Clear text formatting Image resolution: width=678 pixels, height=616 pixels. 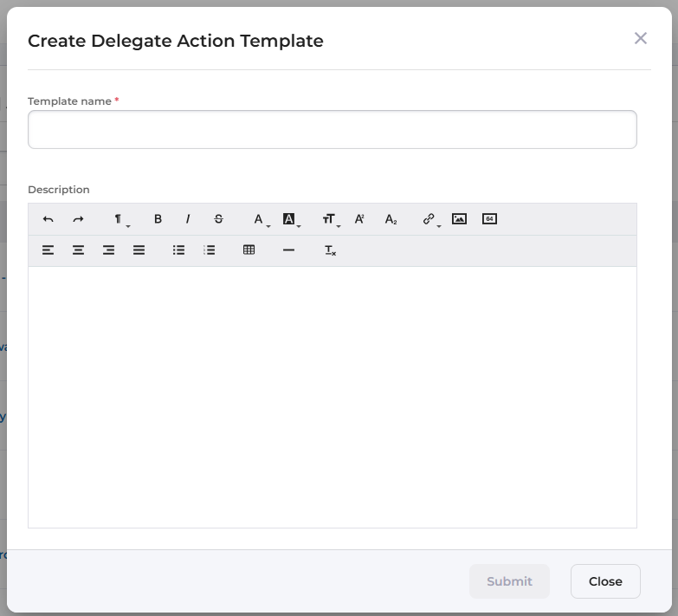(x=330, y=250)
